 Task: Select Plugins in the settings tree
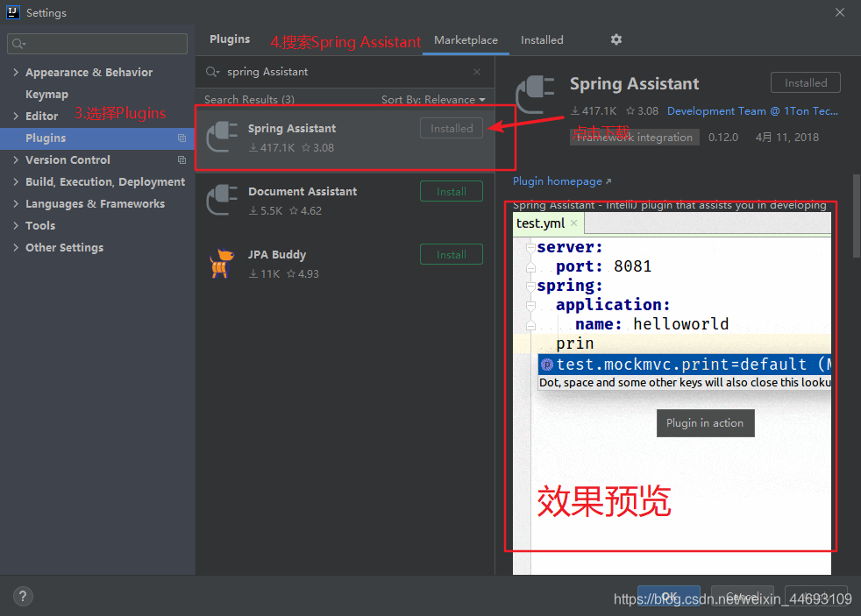coord(97,138)
